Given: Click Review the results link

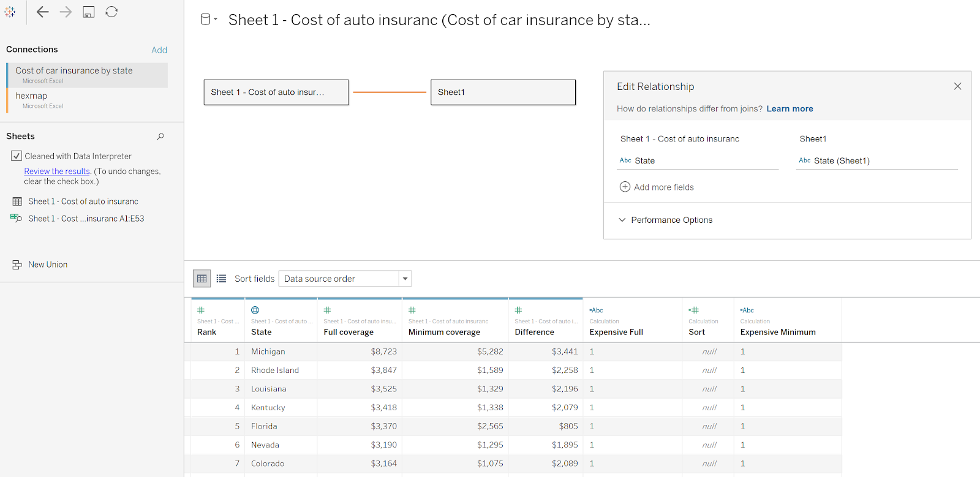Looking at the screenshot, I should point(57,171).
